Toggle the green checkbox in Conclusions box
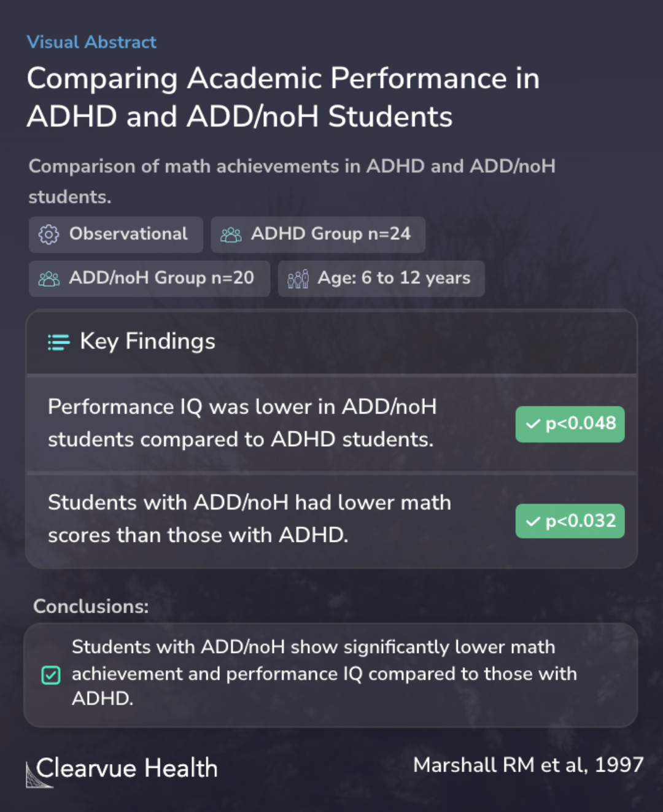 click(x=51, y=675)
